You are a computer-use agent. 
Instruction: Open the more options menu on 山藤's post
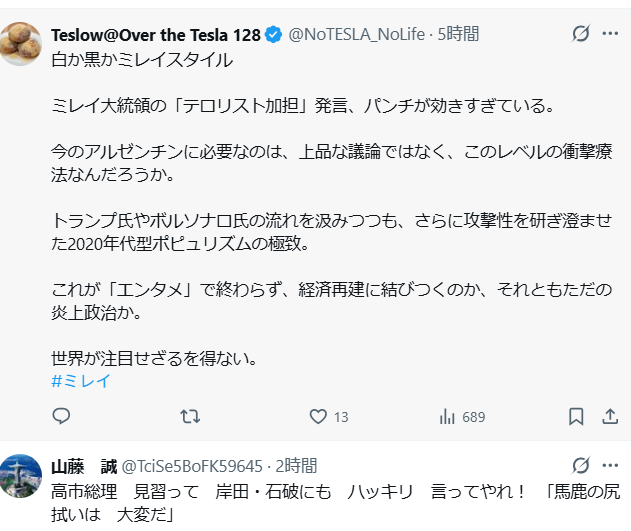tap(609, 466)
